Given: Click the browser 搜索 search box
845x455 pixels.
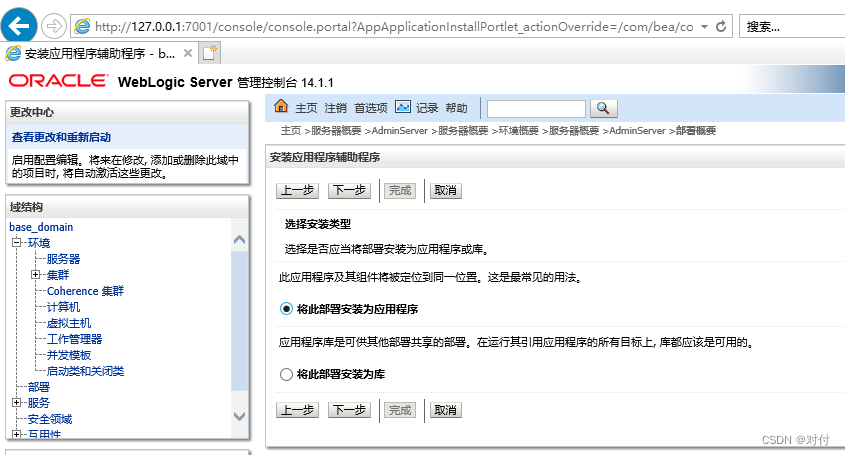Looking at the screenshot, I should click(792, 26).
